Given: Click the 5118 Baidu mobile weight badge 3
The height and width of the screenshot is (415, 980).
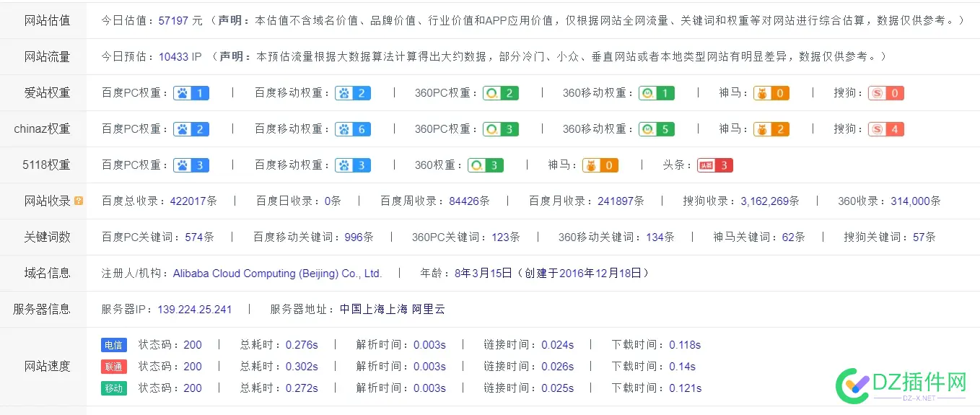Looking at the screenshot, I should pos(353,165).
